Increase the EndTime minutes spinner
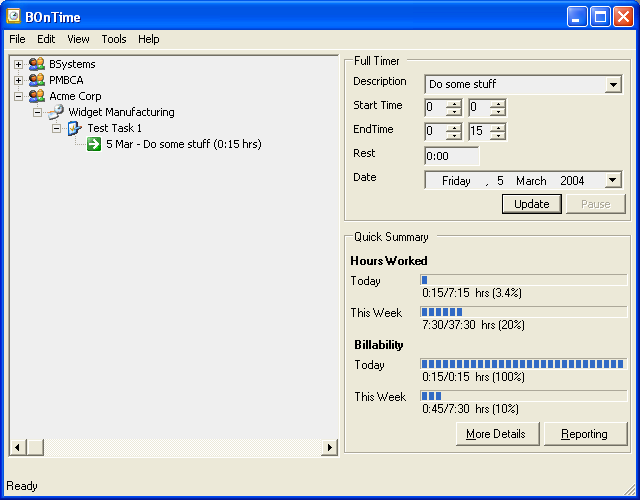The height and width of the screenshot is (500, 640). tap(498, 128)
